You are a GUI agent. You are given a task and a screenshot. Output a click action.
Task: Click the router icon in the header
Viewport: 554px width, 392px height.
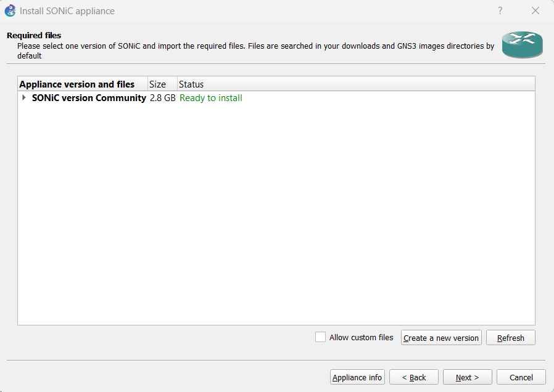point(521,44)
